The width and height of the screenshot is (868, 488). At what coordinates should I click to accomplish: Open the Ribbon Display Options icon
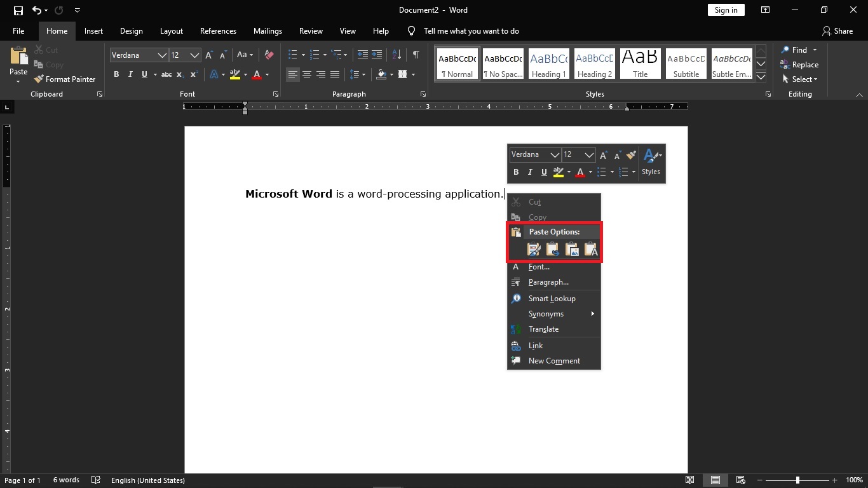click(766, 10)
